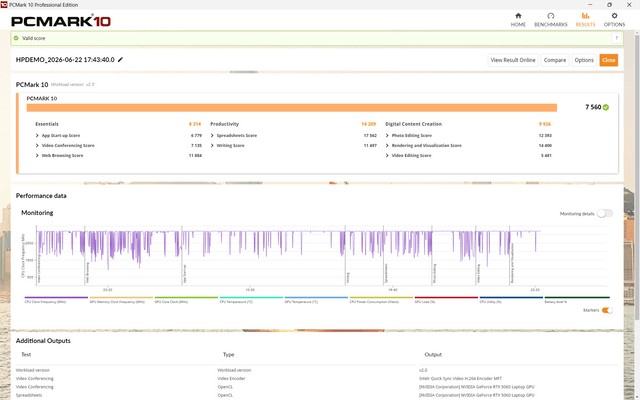Select GPU Load red legend

(446, 300)
